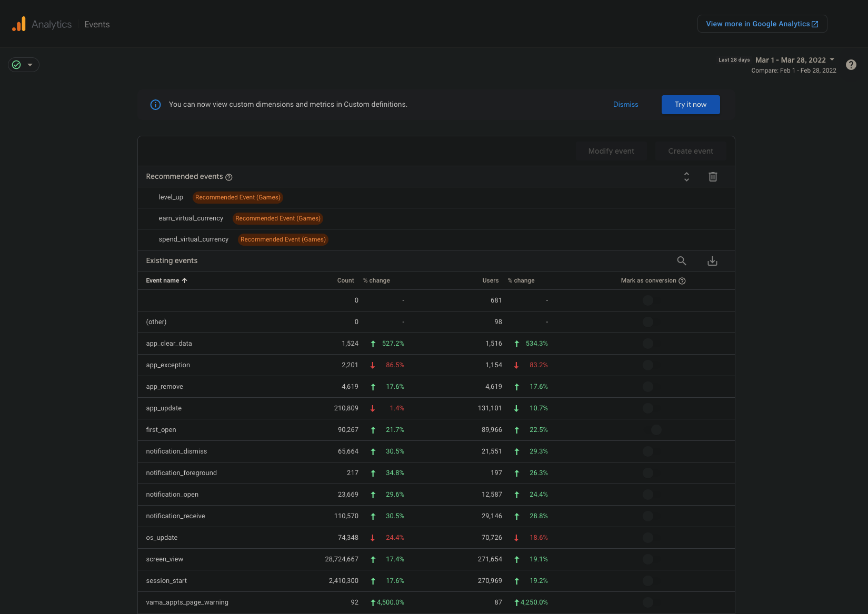
Task: Open the notification_open event name
Action: click(x=172, y=495)
